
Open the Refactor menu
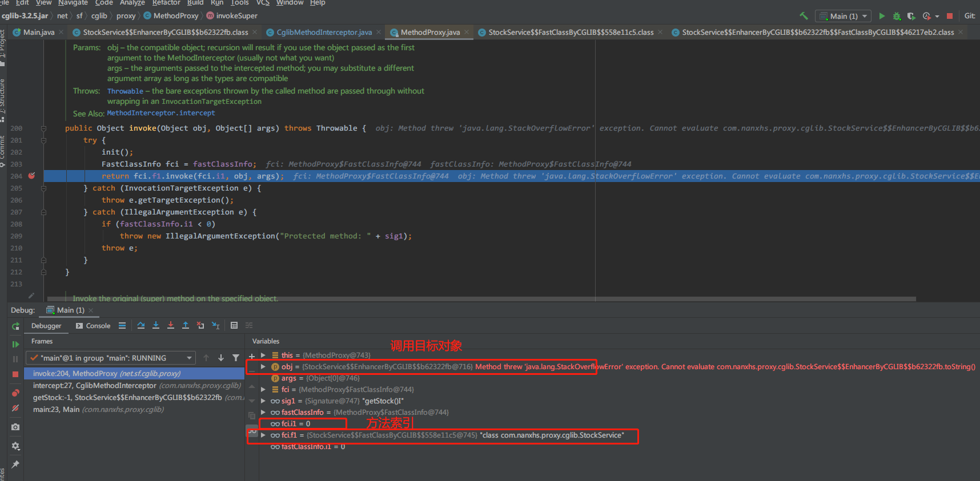[166, 3]
